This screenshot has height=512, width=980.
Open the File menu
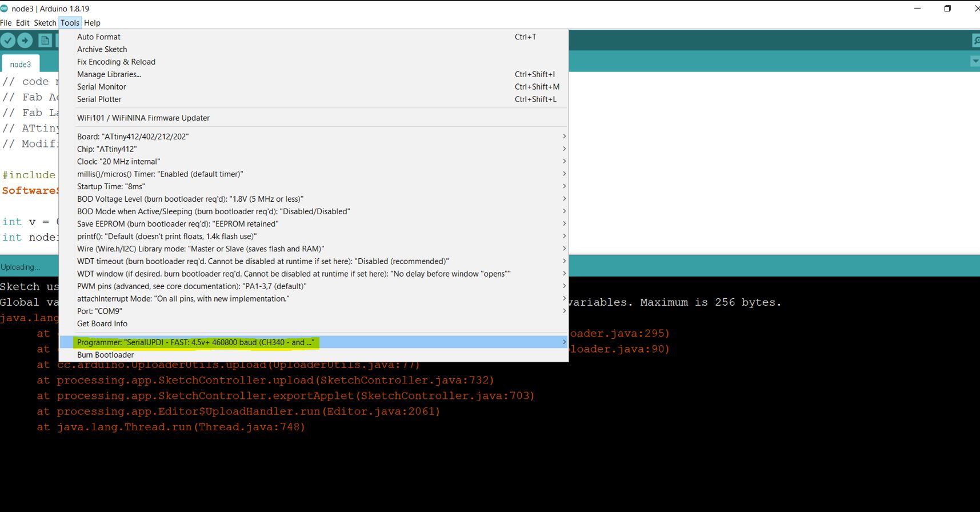pyautogui.click(x=6, y=23)
